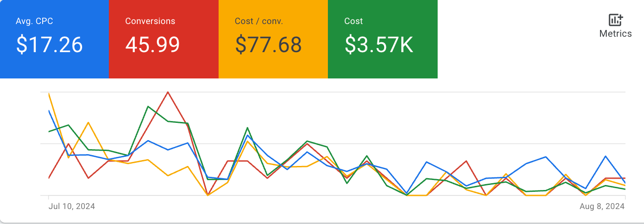Screen dimensions: 644x224
Task: Click the Metrics text label
Action: [615, 34]
